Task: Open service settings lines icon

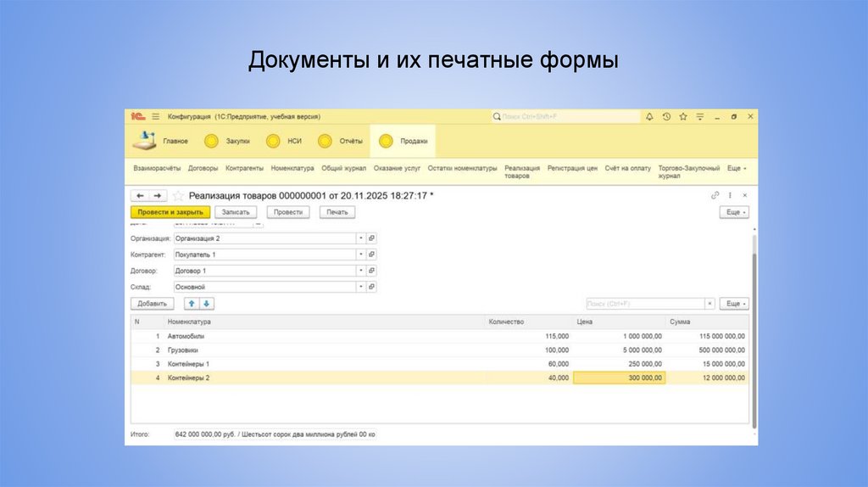Action: coord(699,116)
